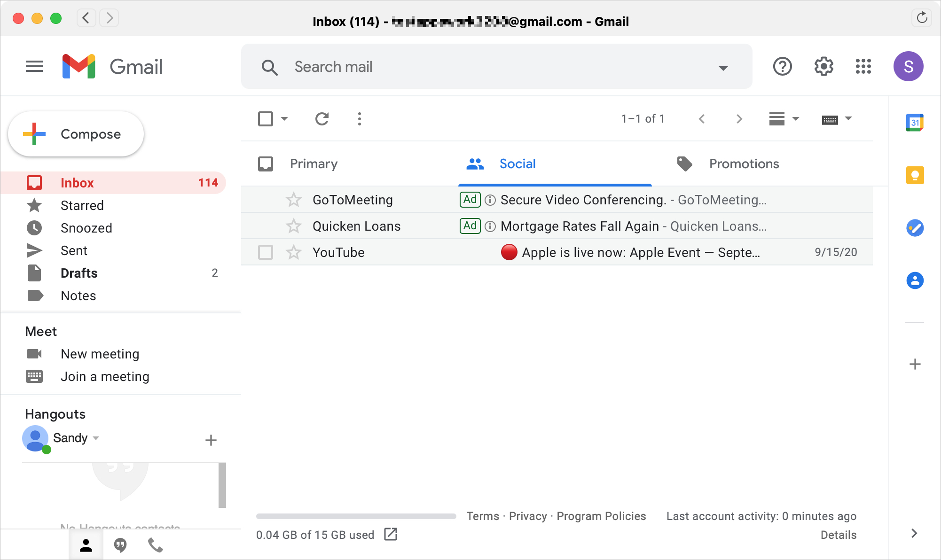Screen dimensions: 941x560
Task: Reload page button in title bar
Action: (922, 18)
